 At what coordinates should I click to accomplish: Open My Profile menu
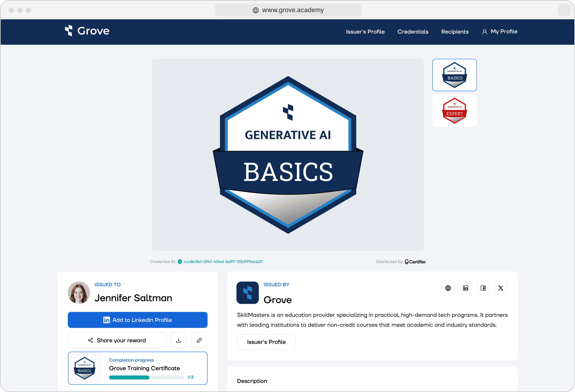pyautogui.click(x=499, y=32)
